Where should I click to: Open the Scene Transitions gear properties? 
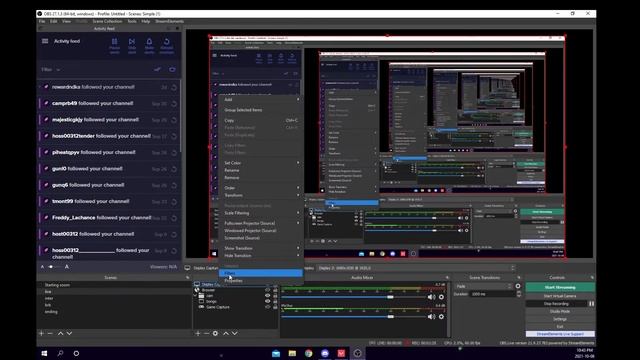point(518,286)
